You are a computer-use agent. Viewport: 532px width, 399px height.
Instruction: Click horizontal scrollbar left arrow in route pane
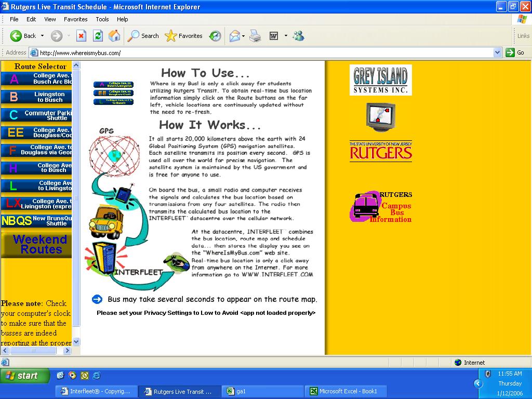(5, 351)
